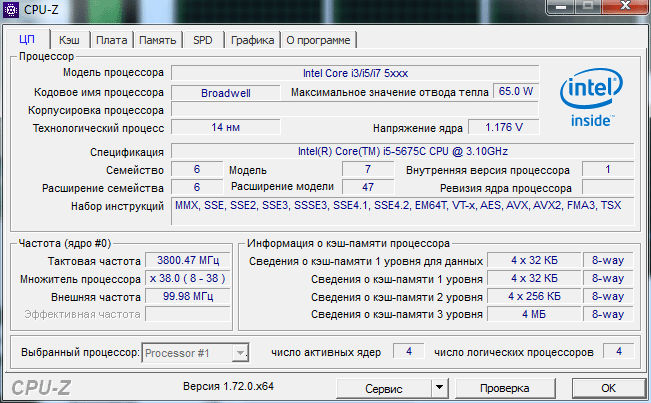Click the Расширение модели value 47
The image size is (651, 403).
(x=368, y=187)
